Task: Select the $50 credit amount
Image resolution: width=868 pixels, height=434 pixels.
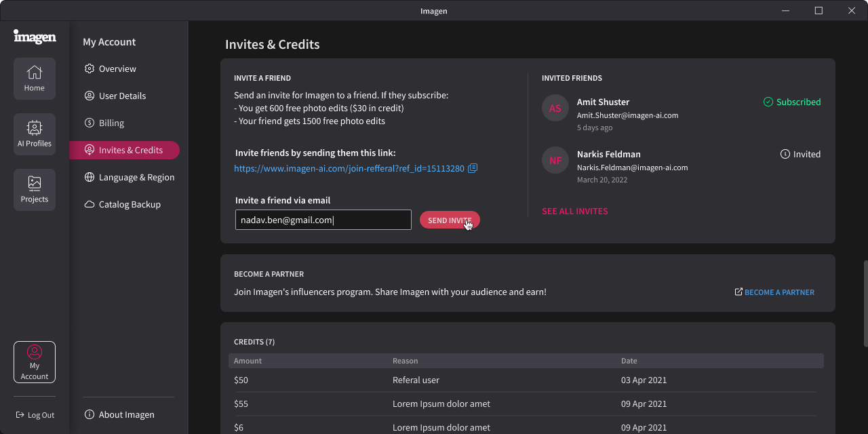Action: pyautogui.click(x=241, y=380)
